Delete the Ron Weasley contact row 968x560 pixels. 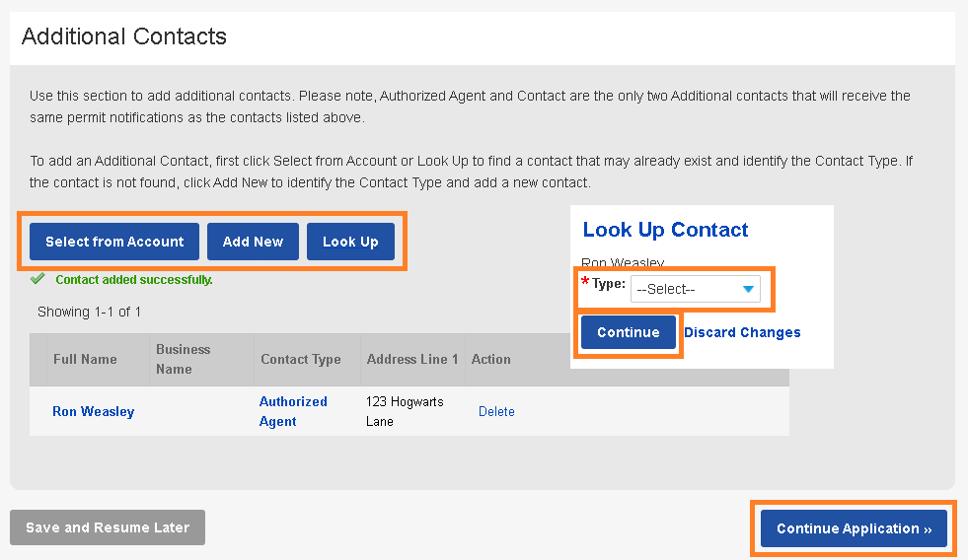coord(496,411)
